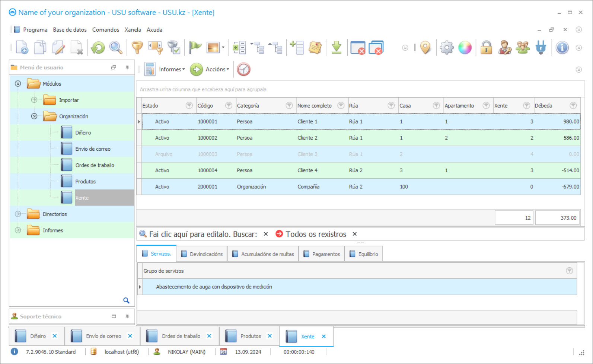Open the search magnifier tool in toolbar
The height and width of the screenshot is (364, 593).
point(116,48)
